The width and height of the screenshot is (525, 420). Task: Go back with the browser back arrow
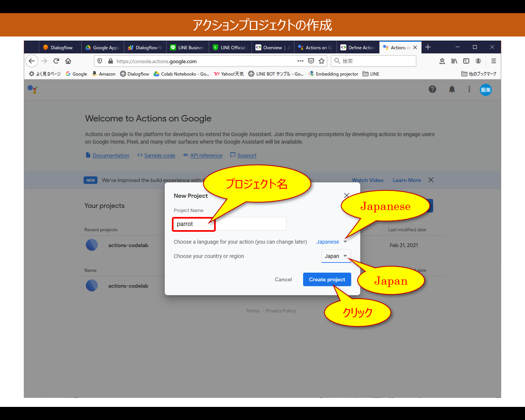coord(32,61)
